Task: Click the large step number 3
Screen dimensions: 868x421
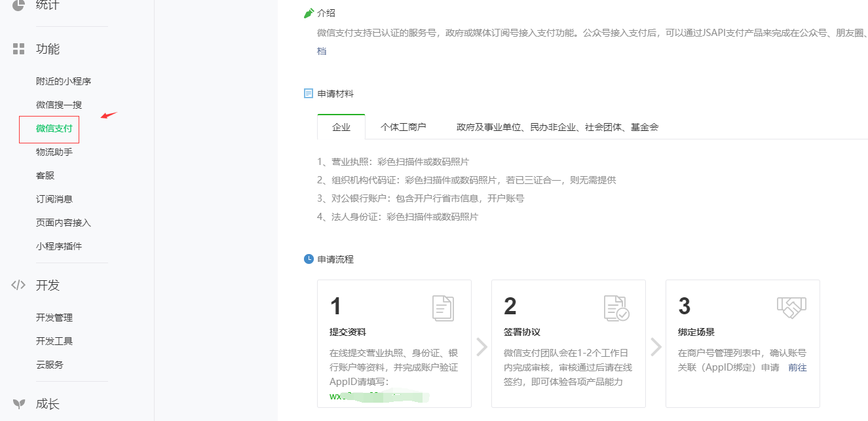Action: click(x=685, y=306)
